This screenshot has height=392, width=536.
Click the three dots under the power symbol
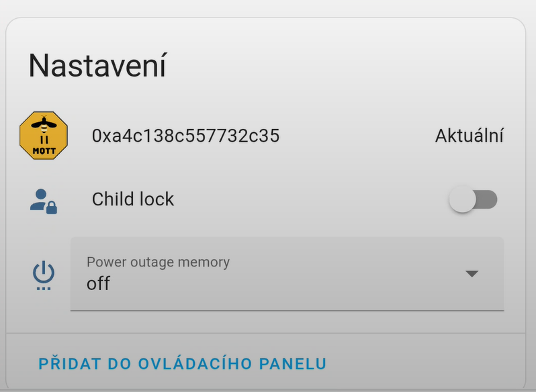pyautogui.click(x=44, y=288)
